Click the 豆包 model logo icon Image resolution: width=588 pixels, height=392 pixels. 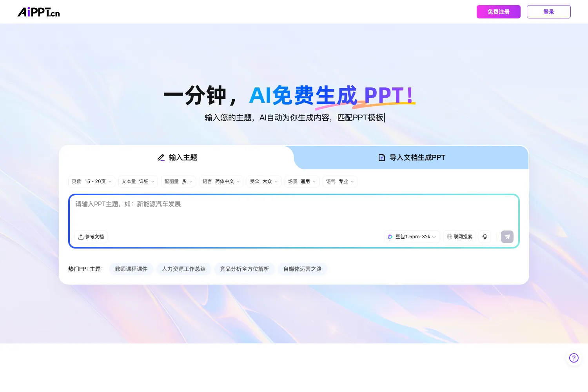pos(390,237)
